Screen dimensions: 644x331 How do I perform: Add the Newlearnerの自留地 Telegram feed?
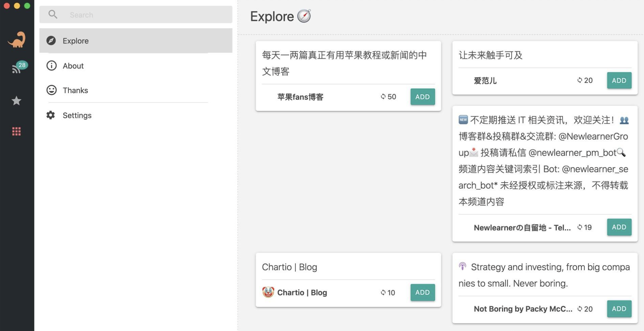click(619, 227)
